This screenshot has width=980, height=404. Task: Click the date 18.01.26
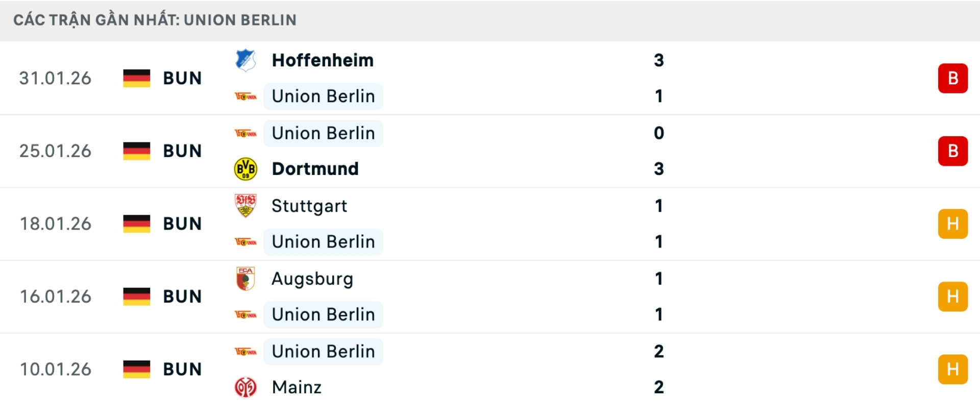point(56,223)
